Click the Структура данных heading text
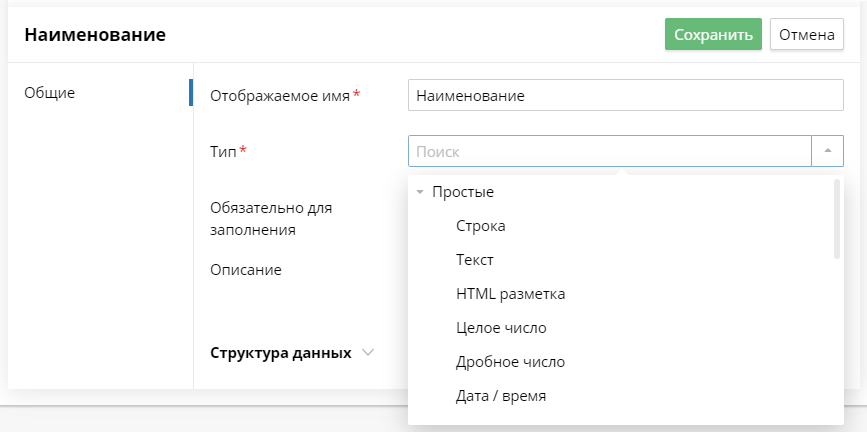The height and width of the screenshot is (432, 867). coord(281,353)
